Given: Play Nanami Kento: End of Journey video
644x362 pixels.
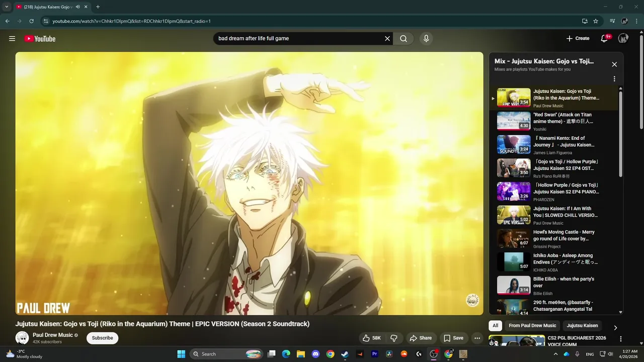Looking at the screenshot, I should (553, 145).
